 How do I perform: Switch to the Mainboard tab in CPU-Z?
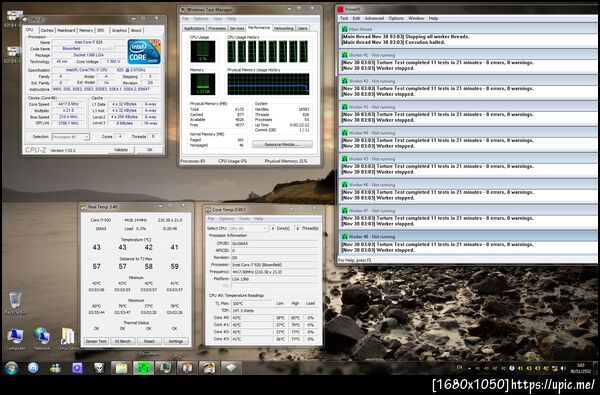(x=66, y=30)
